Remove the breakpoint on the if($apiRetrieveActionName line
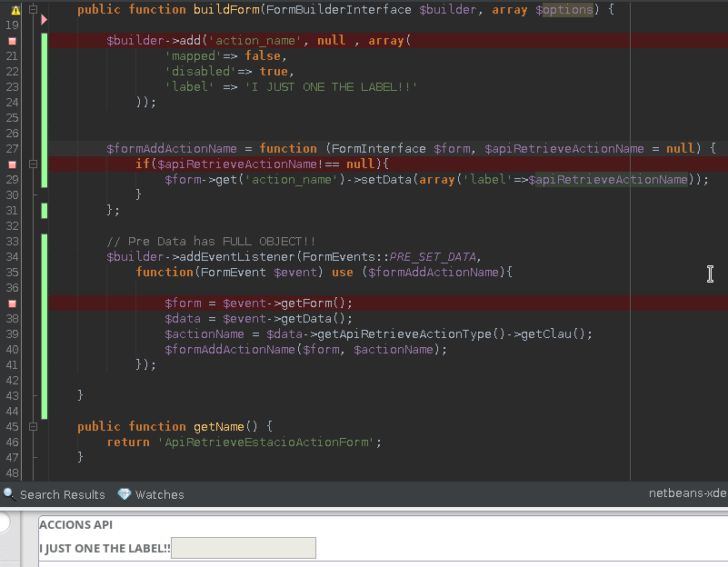The image size is (728, 567). tap(13, 164)
